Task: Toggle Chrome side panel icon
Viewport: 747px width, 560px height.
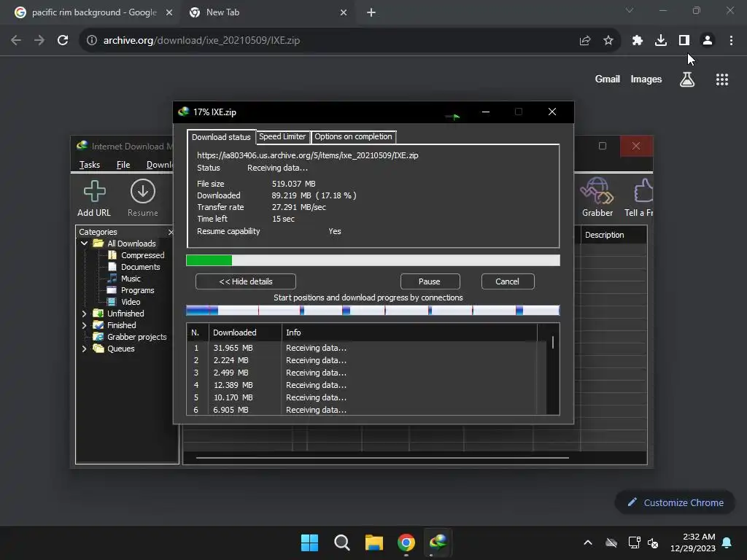Action: point(684,41)
